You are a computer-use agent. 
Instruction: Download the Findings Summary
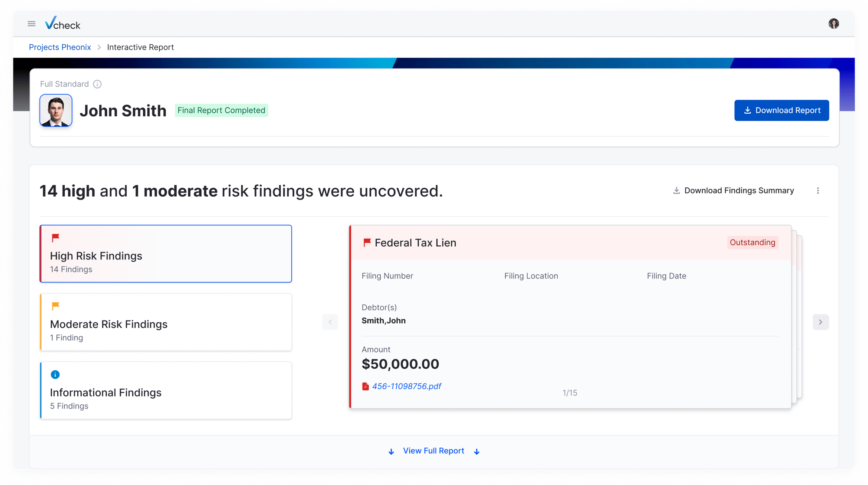(733, 191)
